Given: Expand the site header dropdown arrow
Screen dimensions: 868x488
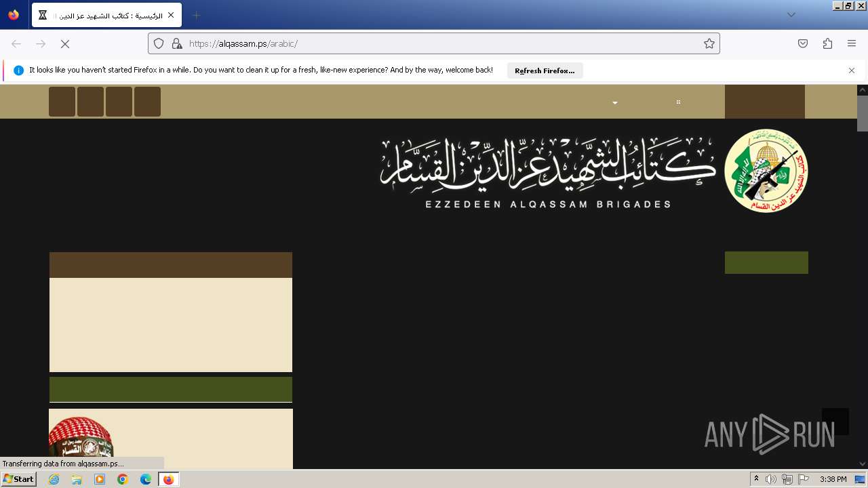Looking at the screenshot, I should pos(615,103).
